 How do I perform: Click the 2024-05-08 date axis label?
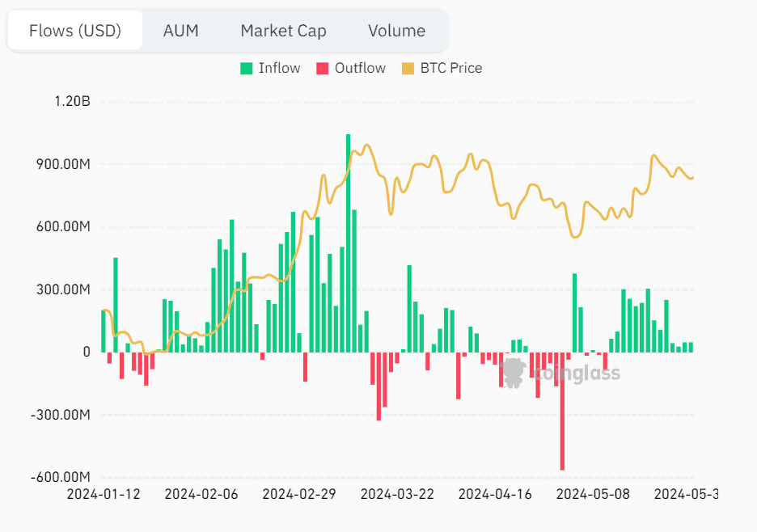pyautogui.click(x=593, y=494)
